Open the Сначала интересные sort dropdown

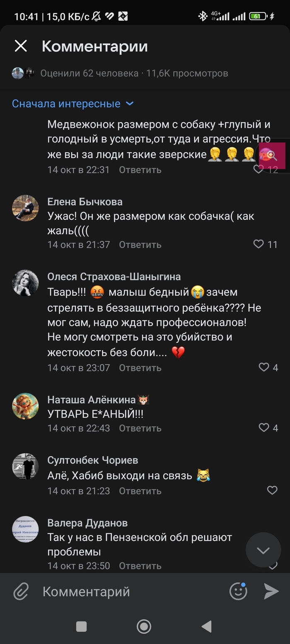point(72,103)
